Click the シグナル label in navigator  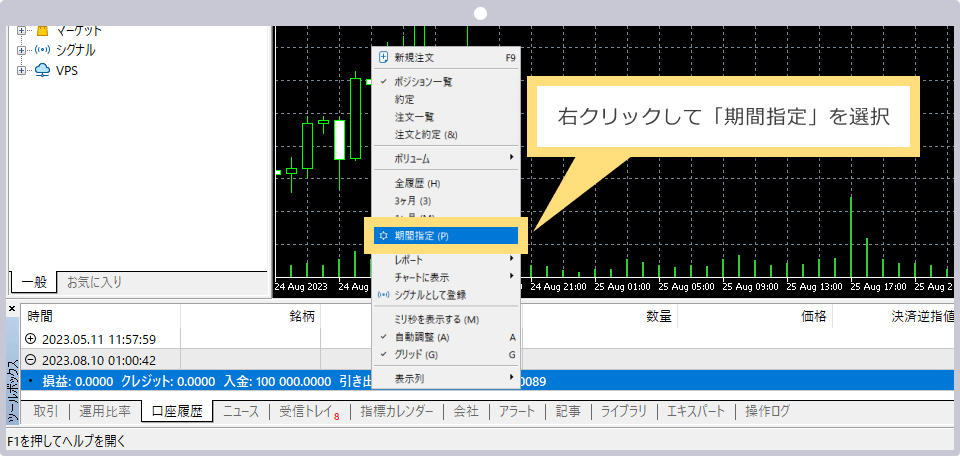tap(75, 50)
